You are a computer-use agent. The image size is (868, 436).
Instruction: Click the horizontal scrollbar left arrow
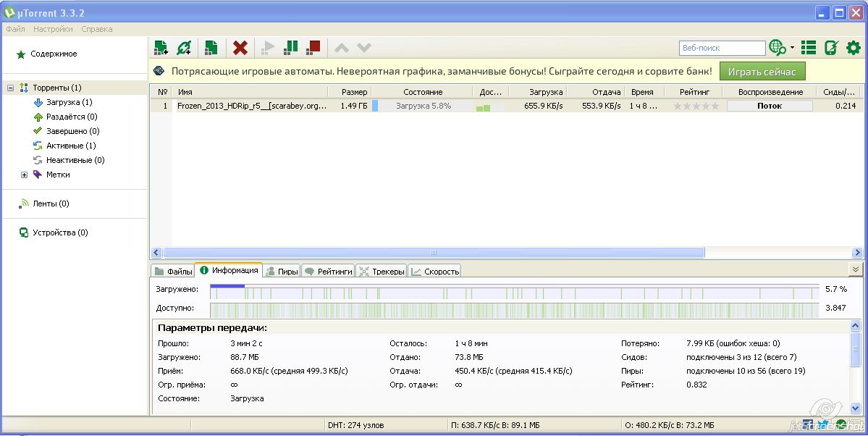[x=156, y=253]
